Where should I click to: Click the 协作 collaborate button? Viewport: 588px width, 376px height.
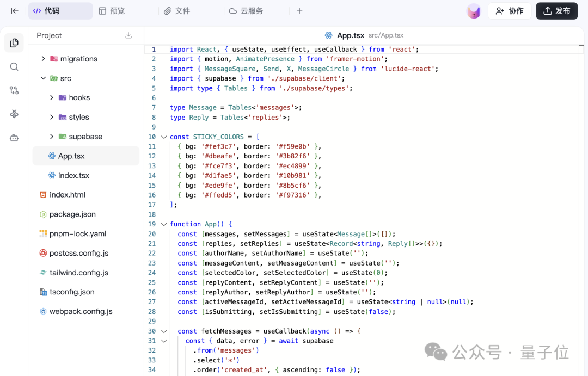(x=510, y=10)
